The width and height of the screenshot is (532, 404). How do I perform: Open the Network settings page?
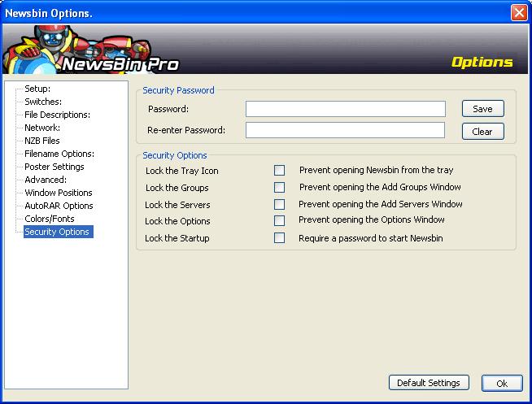tap(42, 128)
